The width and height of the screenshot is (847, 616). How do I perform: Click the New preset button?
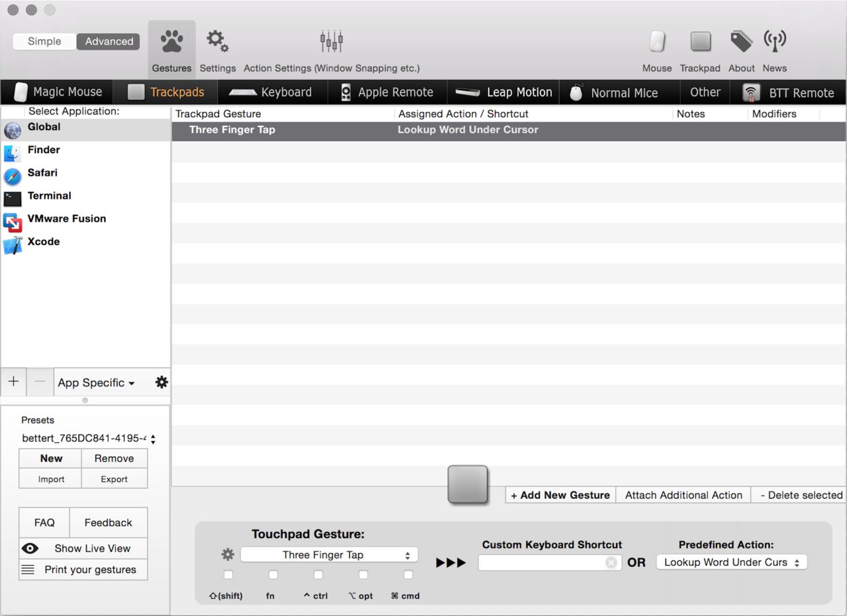click(x=50, y=458)
